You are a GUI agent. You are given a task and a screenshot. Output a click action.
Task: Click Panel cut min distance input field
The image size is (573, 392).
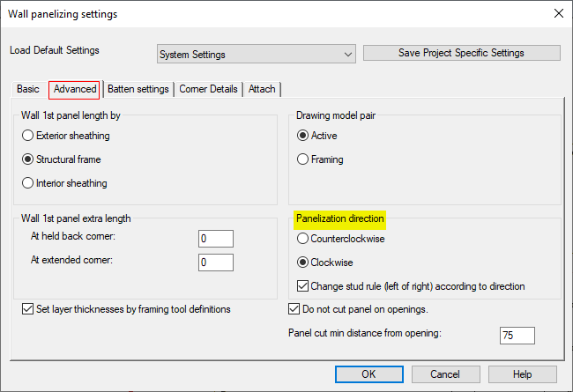tap(517, 335)
